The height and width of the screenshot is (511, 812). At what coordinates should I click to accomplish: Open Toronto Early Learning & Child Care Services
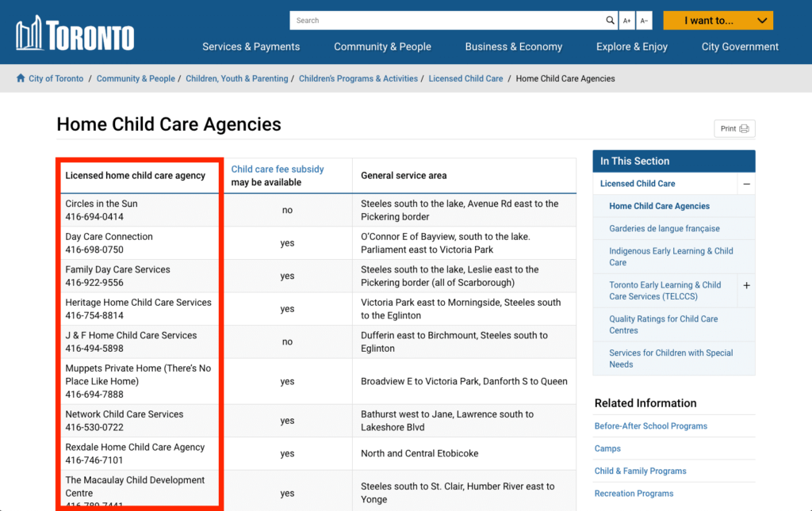665,291
